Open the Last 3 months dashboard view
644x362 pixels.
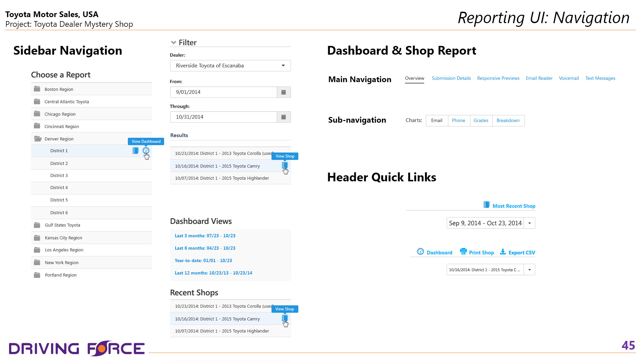click(205, 236)
